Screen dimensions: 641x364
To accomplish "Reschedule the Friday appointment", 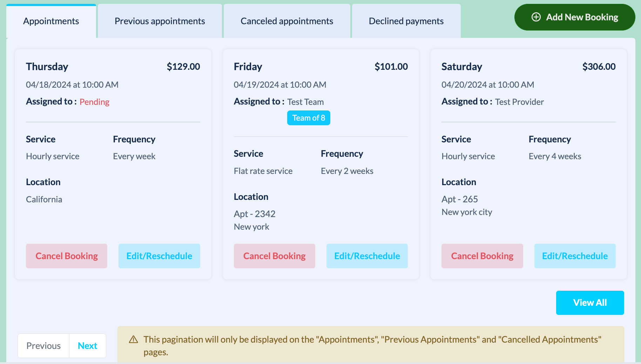I will 367,256.
